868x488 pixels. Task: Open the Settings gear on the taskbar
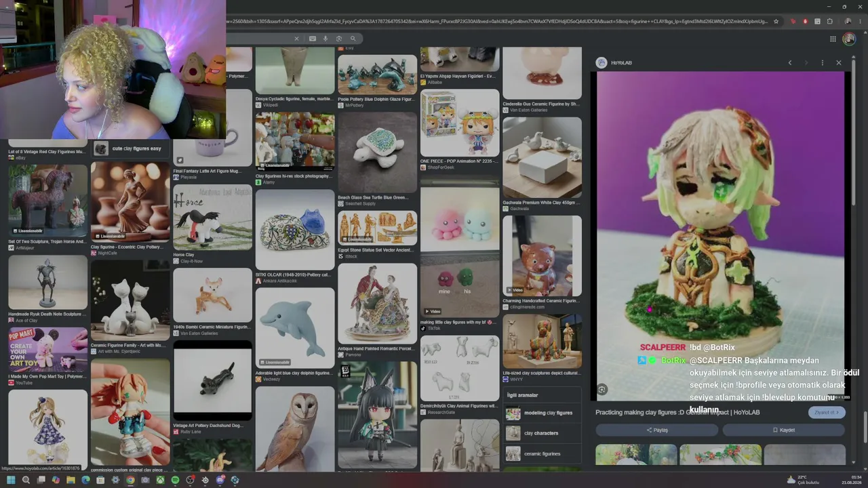click(x=115, y=480)
